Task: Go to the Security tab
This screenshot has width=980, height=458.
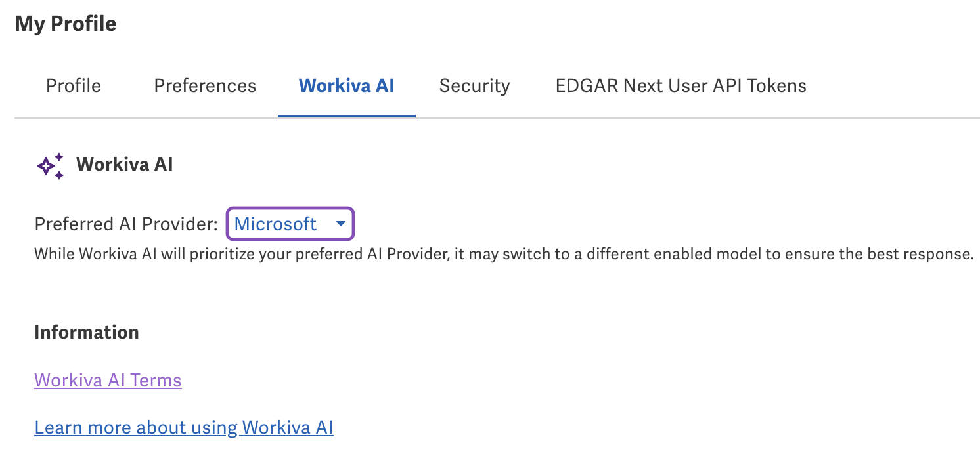Action: (x=474, y=85)
